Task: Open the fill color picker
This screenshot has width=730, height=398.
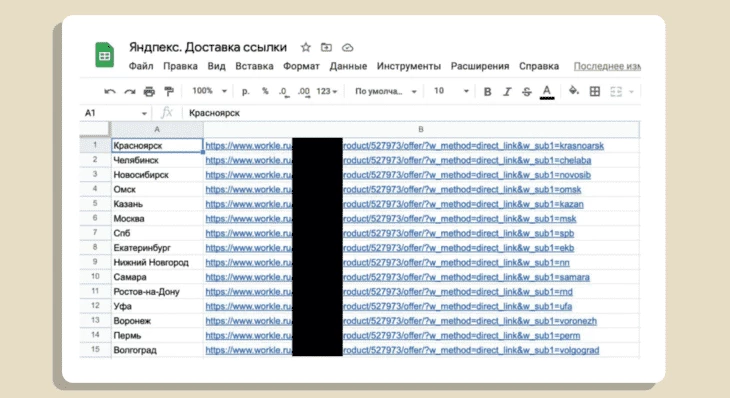Action: pyautogui.click(x=574, y=91)
